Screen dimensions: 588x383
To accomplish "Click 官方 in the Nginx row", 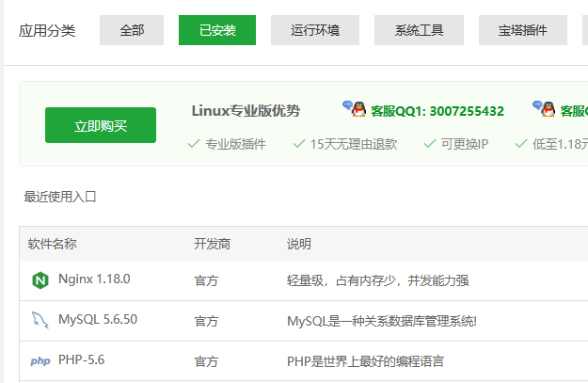I will (x=206, y=280).
